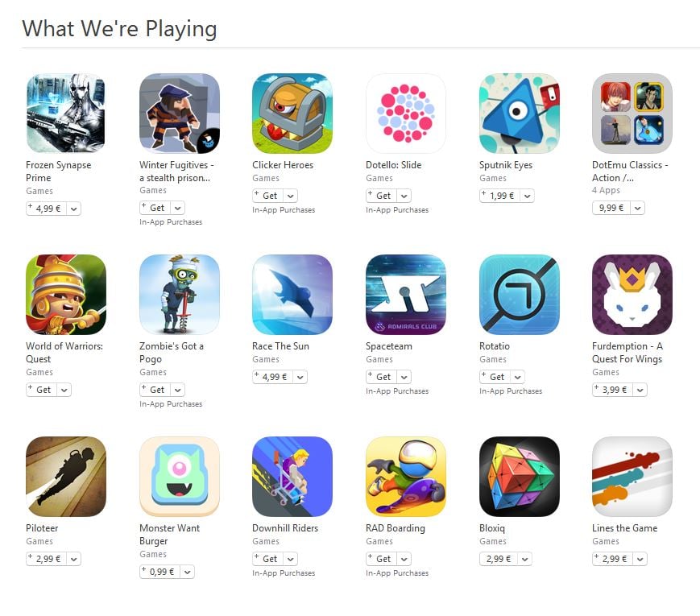Open the Zombie's Got a Pogo thumbnail
The width and height of the screenshot is (700, 616).
click(180, 295)
